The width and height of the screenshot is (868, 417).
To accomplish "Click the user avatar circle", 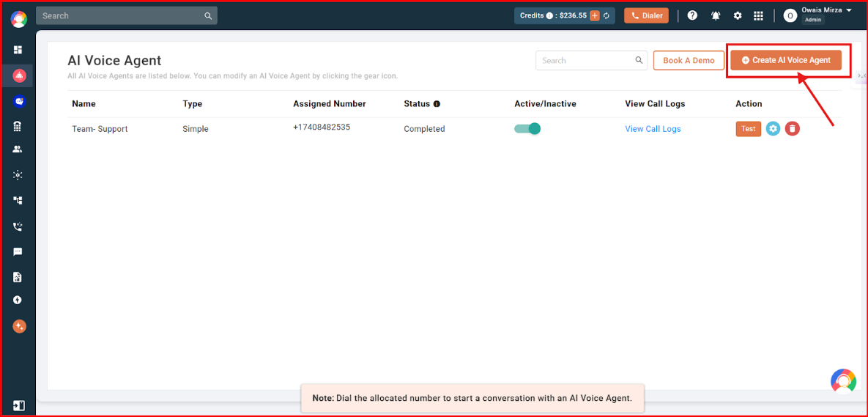I will point(790,16).
